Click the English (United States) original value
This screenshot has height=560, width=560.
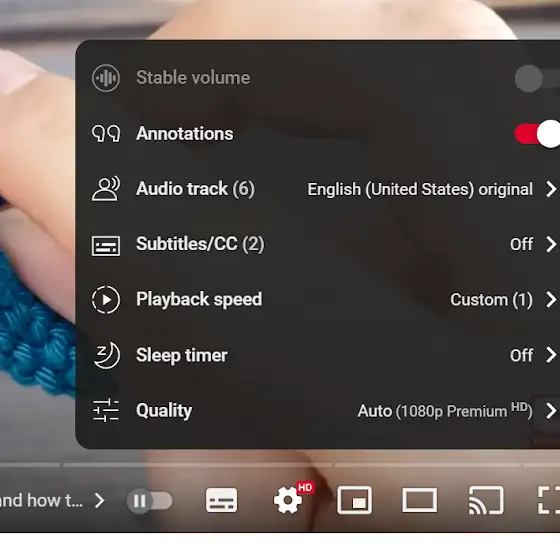point(420,189)
